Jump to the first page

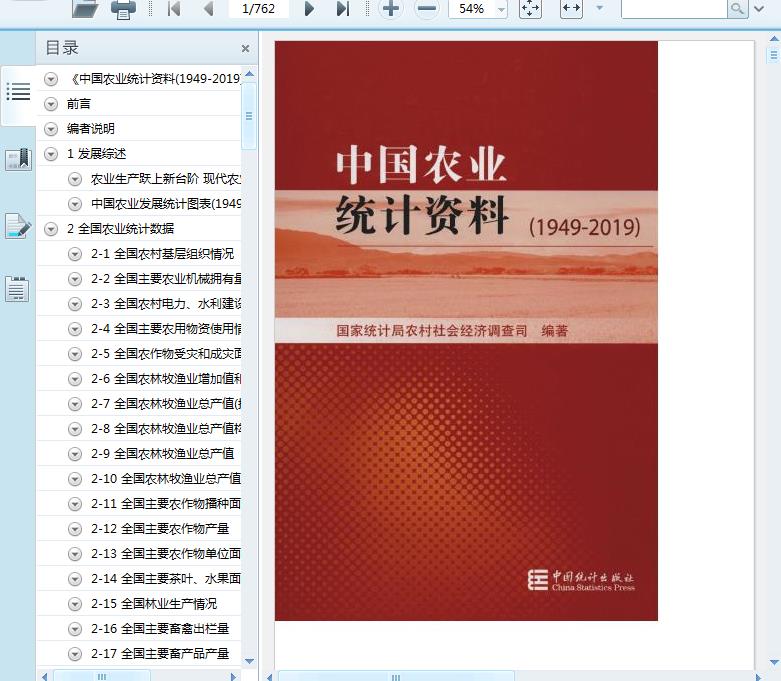click(x=174, y=8)
